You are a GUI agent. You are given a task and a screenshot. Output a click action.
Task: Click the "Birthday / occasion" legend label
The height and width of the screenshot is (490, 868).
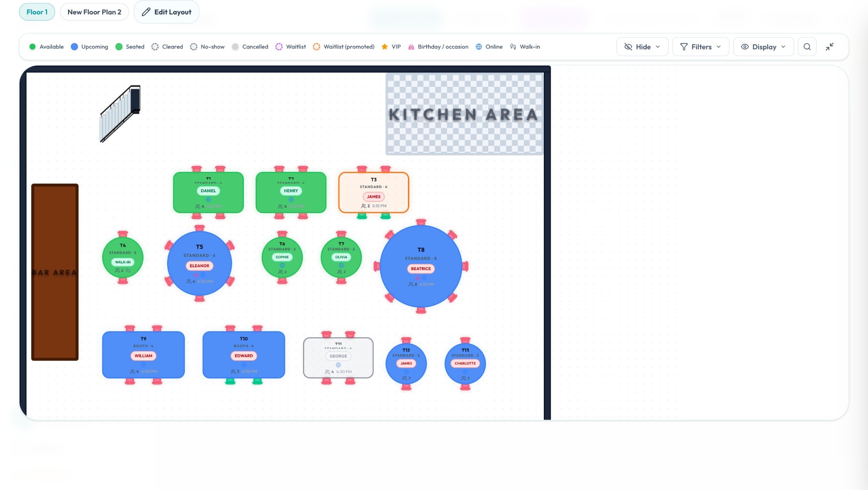pyautogui.click(x=443, y=46)
